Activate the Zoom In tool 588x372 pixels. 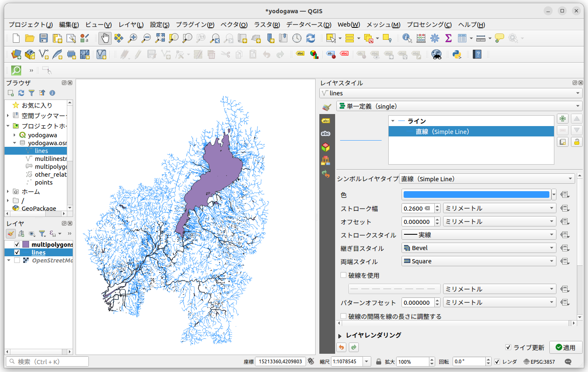(x=132, y=38)
